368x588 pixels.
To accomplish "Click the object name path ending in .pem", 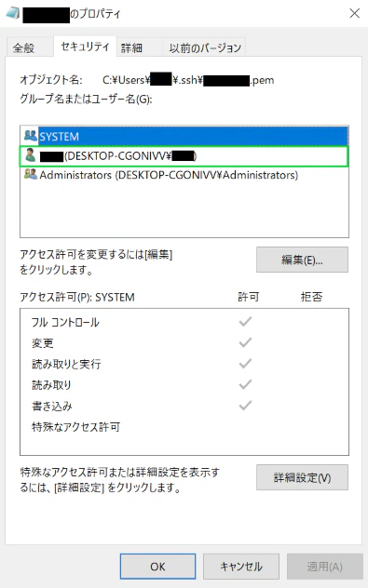I will pos(188,80).
